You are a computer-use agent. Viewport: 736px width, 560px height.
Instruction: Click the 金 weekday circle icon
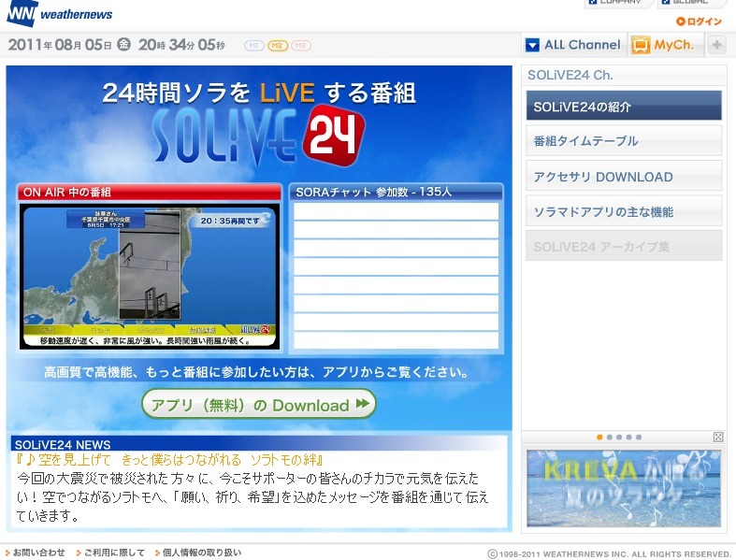[x=123, y=44]
